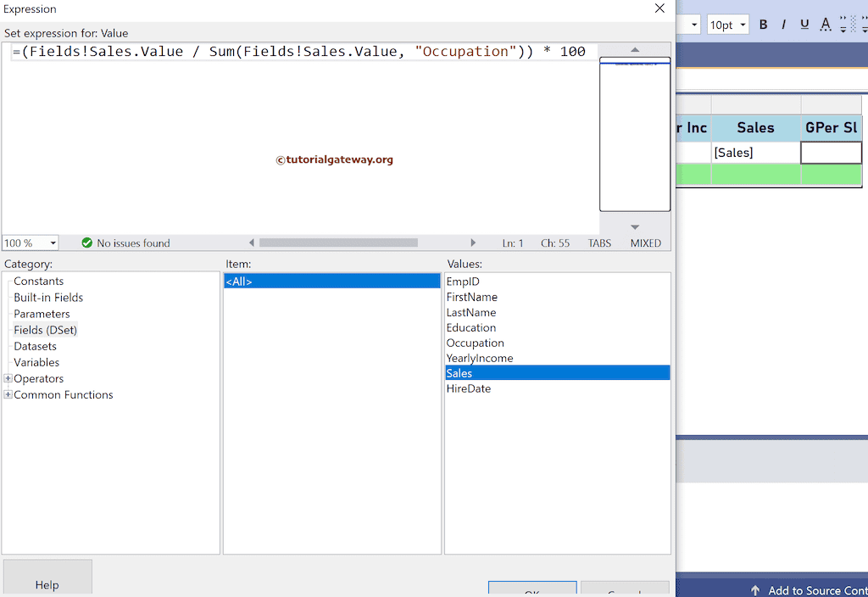Click the right arrow of the horizontal scrollbar
Screen dimensions: 868x597
474,243
